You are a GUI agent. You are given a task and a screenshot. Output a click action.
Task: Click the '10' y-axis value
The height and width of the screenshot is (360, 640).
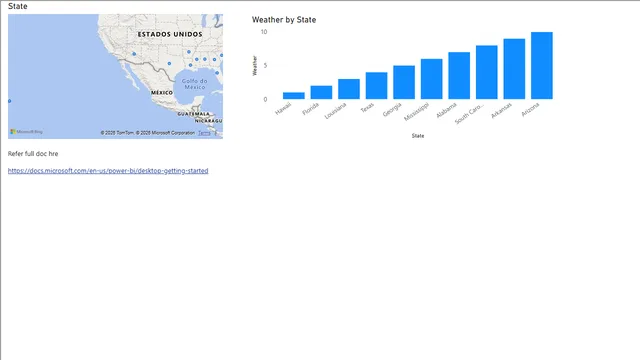[x=264, y=32]
